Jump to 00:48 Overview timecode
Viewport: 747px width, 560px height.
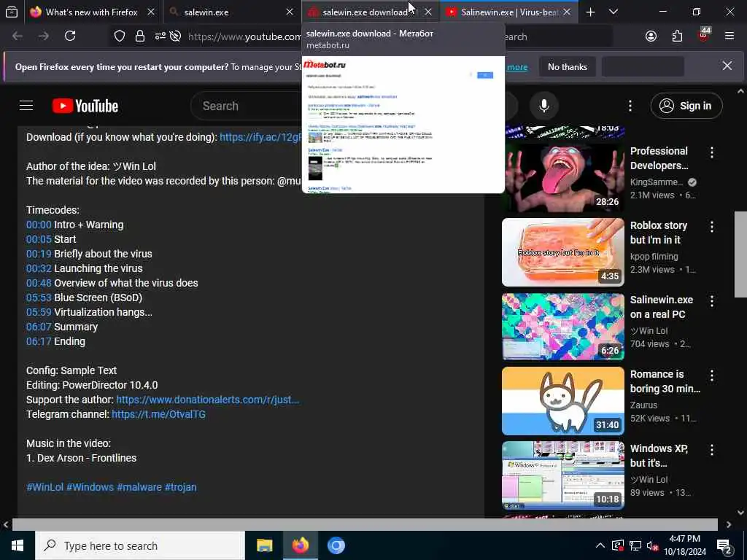(x=39, y=283)
